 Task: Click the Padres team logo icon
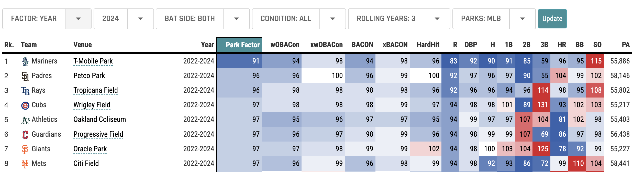[25, 76]
